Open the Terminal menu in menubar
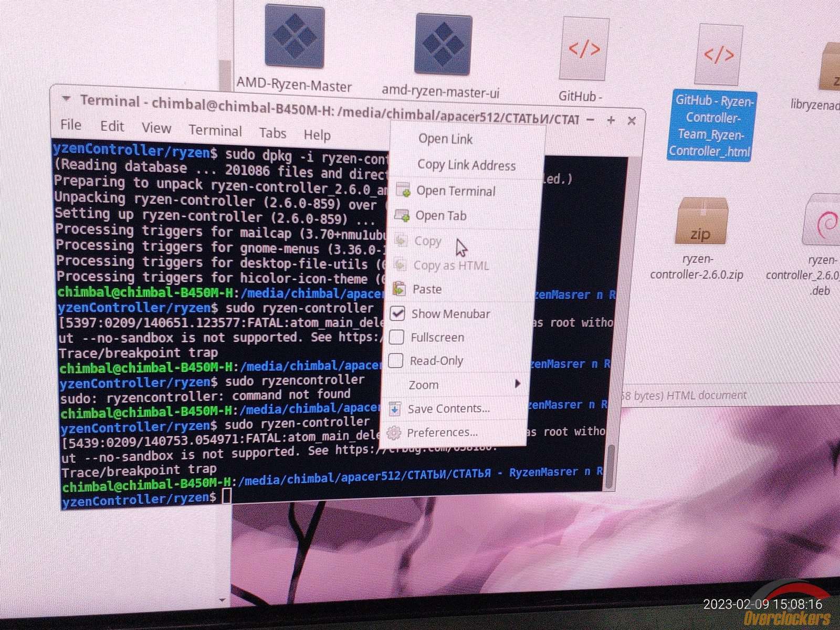 click(x=215, y=130)
